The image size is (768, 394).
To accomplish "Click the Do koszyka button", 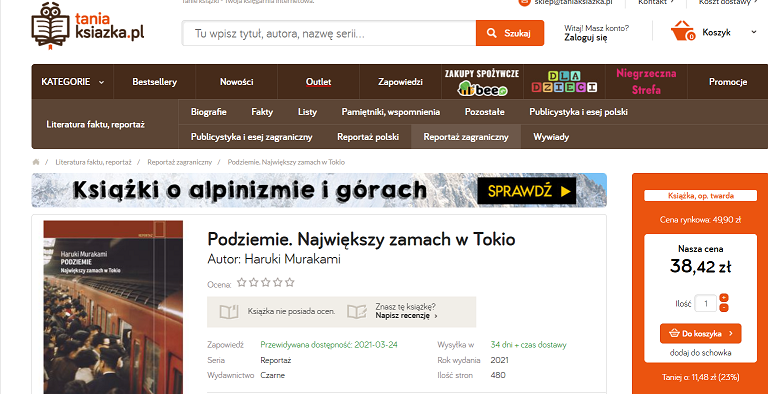I will click(700, 334).
